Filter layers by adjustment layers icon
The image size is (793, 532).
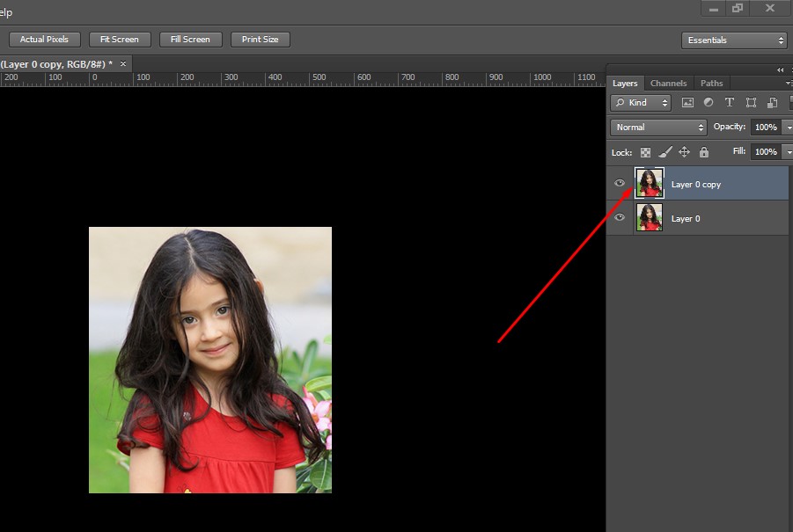708,103
